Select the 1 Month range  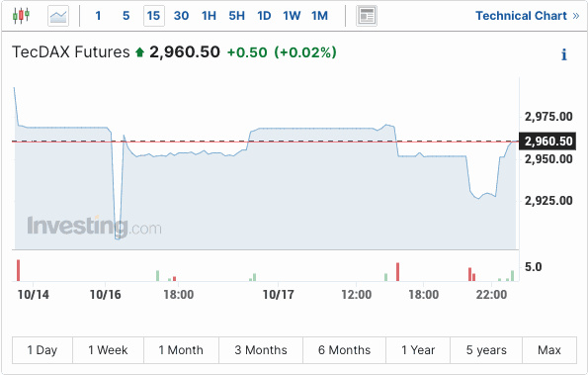tap(181, 350)
